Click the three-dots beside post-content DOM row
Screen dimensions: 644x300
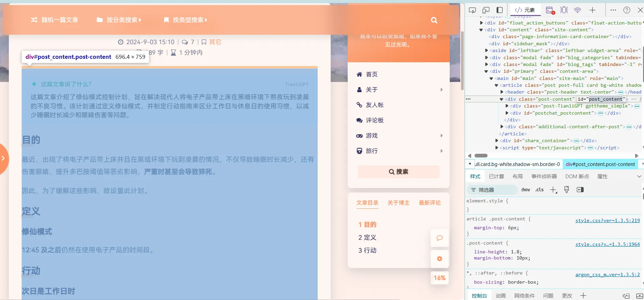click(468, 99)
